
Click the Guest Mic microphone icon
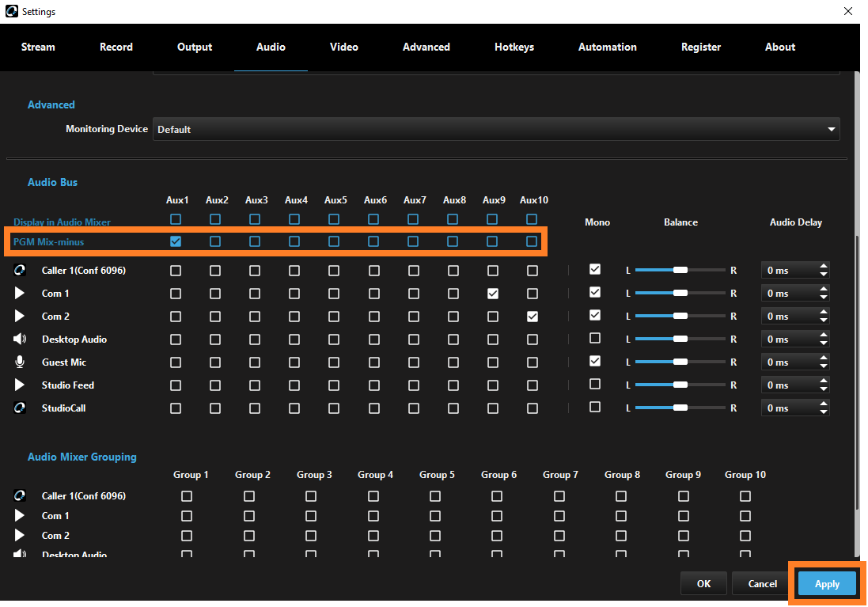(20, 362)
